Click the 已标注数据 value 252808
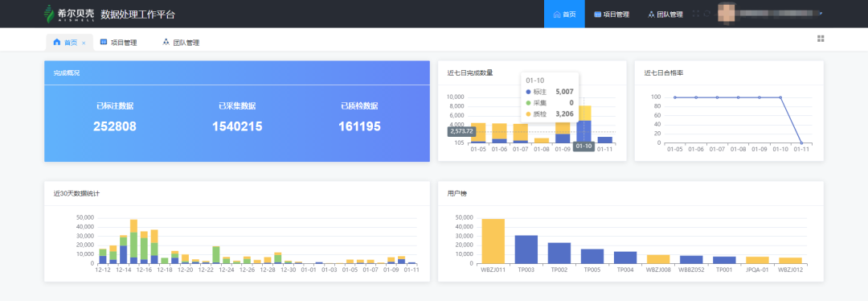The width and height of the screenshot is (868, 301). point(115,127)
